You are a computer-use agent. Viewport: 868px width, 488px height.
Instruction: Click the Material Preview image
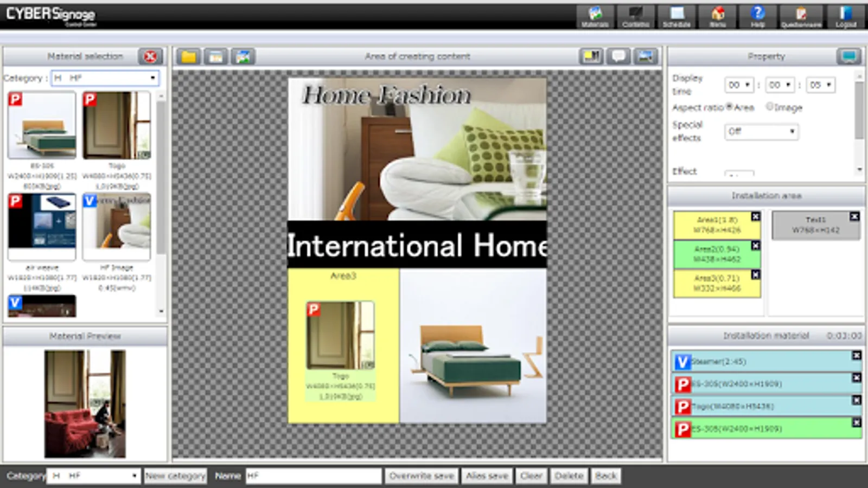85,404
